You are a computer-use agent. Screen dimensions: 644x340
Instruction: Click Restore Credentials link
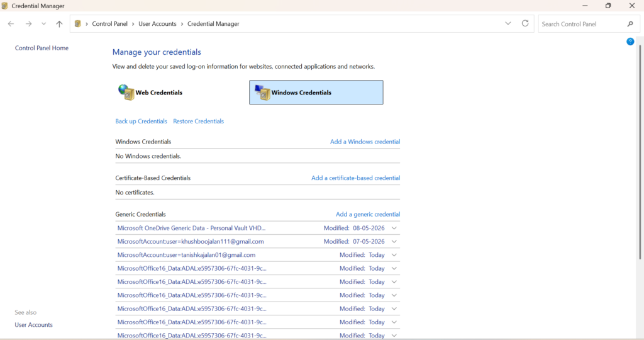pos(198,122)
